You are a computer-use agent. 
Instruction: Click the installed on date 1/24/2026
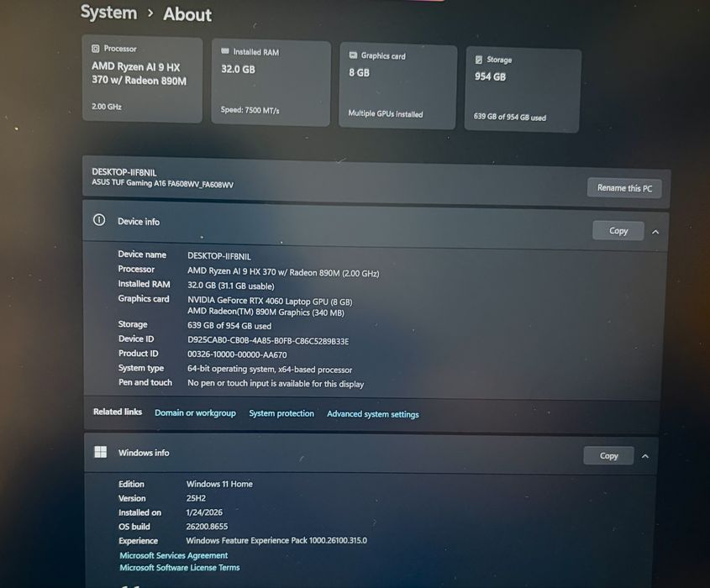[204, 512]
